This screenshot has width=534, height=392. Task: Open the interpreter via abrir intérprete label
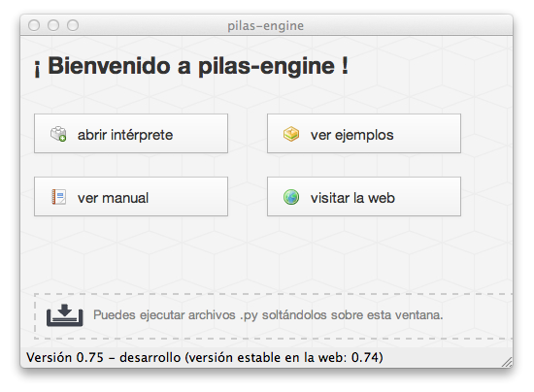click(x=125, y=135)
